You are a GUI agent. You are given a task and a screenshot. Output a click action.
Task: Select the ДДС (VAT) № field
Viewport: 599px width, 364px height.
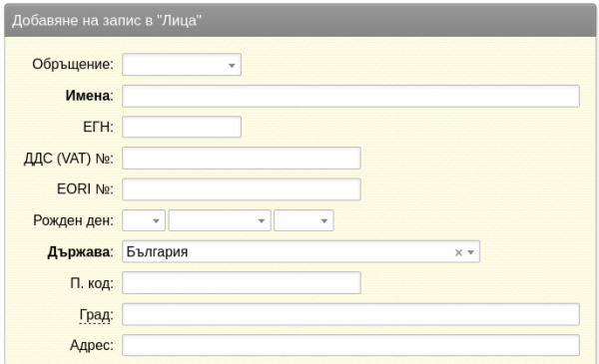241,158
